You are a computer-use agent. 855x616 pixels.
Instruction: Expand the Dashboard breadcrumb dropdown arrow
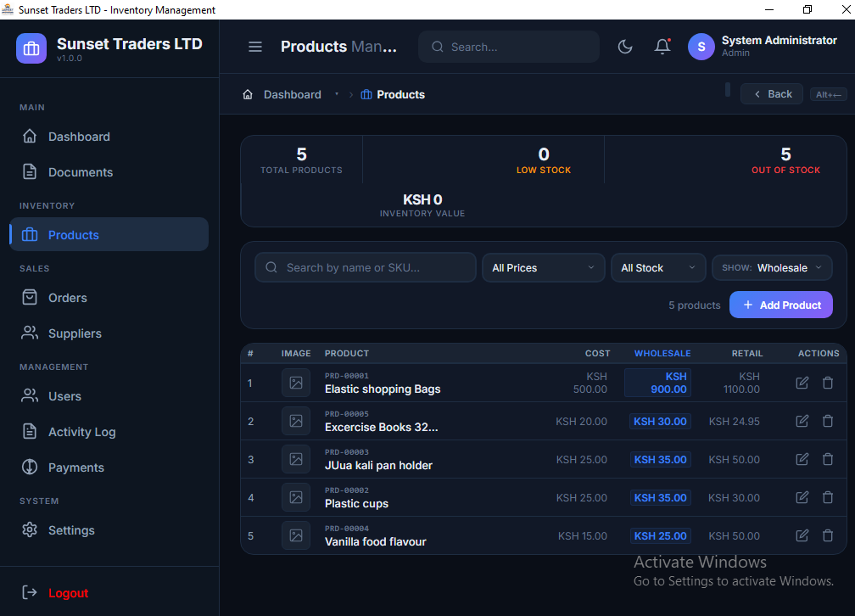(x=337, y=94)
